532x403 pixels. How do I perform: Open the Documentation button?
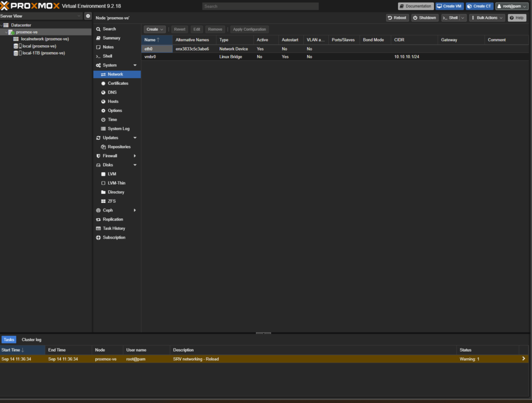tap(416, 6)
